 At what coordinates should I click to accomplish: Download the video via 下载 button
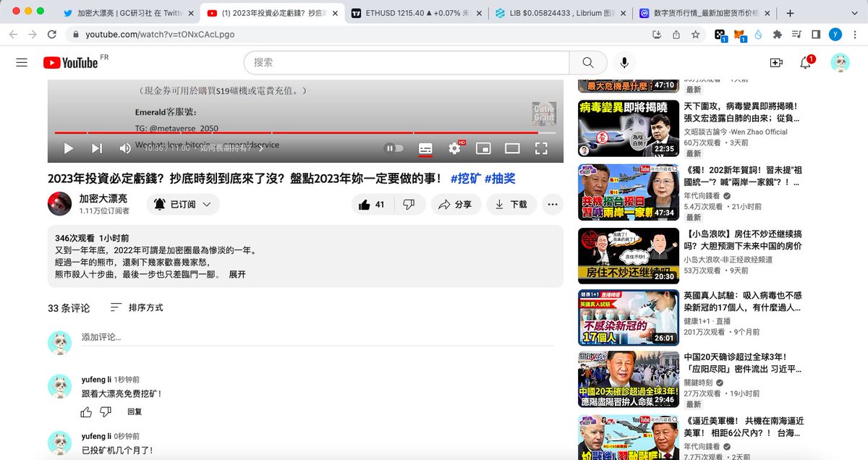(511, 205)
